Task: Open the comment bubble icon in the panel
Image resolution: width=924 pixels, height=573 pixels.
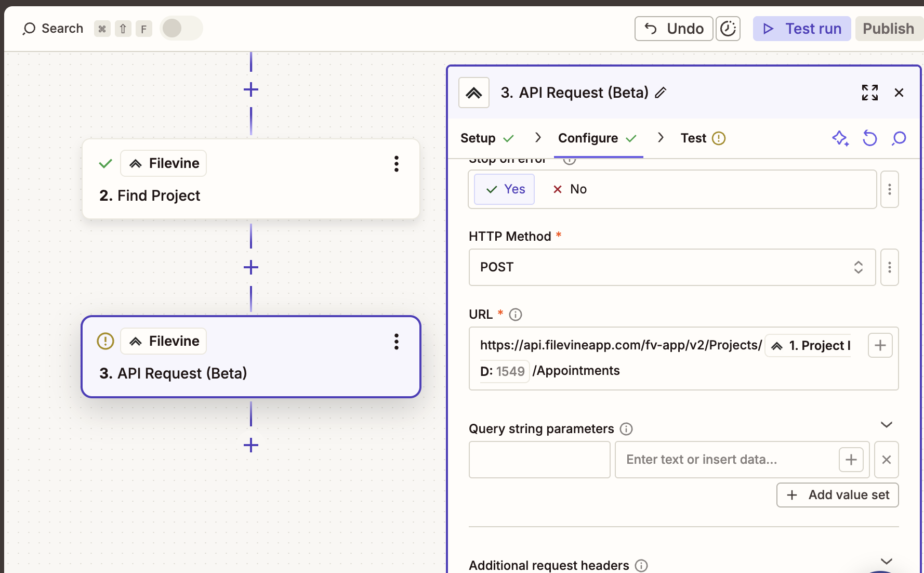Action: pos(899,138)
